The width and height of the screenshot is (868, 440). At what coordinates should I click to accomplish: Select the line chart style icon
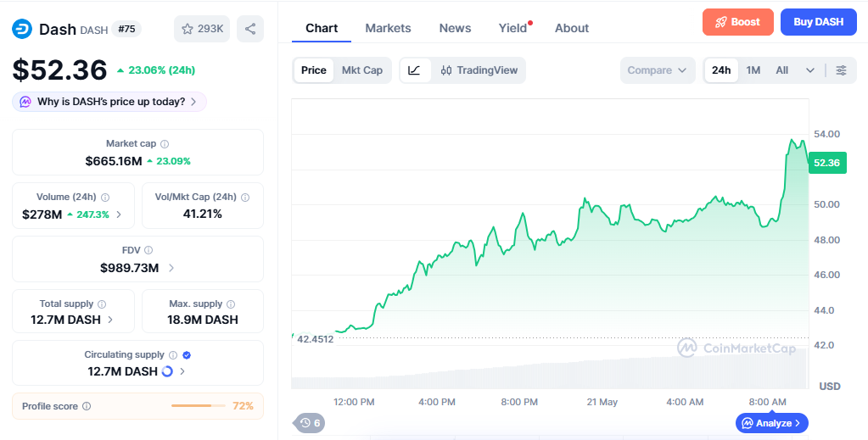click(x=415, y=70)
